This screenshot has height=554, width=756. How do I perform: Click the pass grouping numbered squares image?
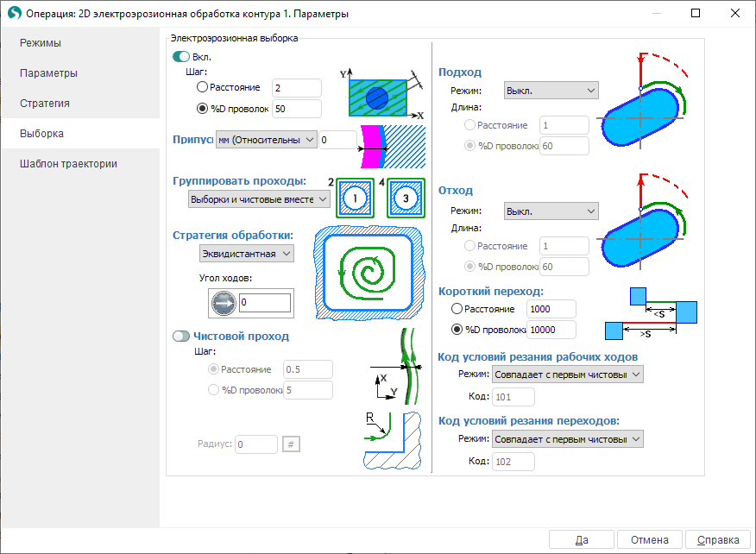pyautogui.click(x=375, y=197)
